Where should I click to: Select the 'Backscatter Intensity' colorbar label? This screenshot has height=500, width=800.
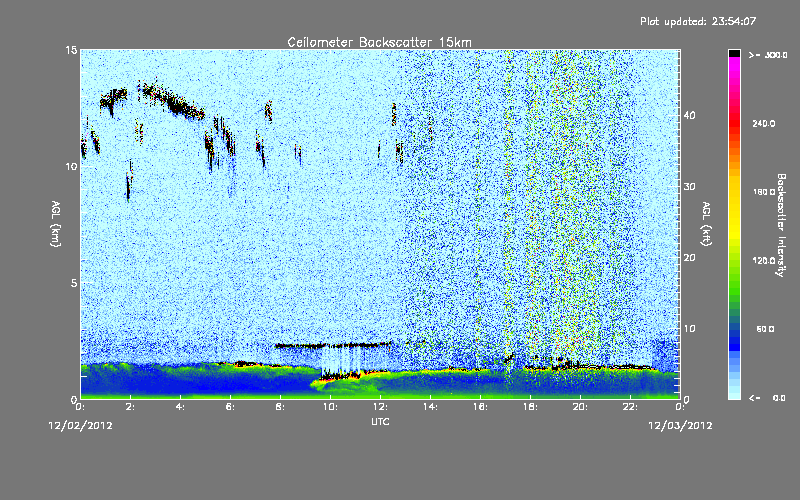pos(781,225)
